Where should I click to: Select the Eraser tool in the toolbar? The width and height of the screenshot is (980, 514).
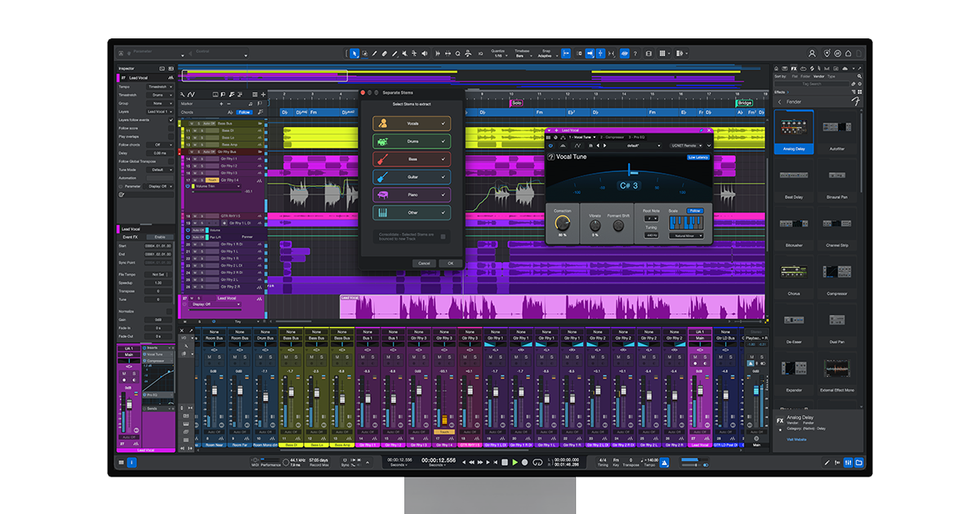(x=385, y=53)
